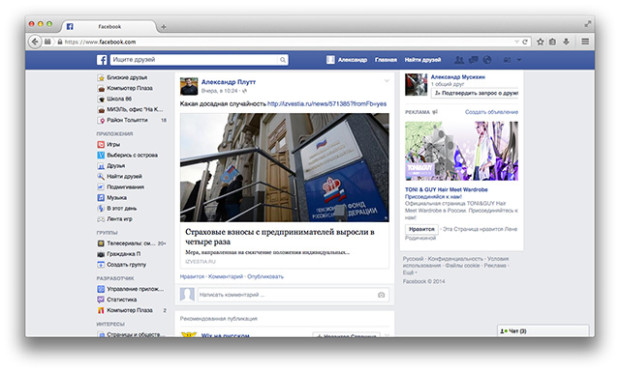Open the account settings dropdown arrow in the header
Screen dimensions: 620x372
point(519,60)
